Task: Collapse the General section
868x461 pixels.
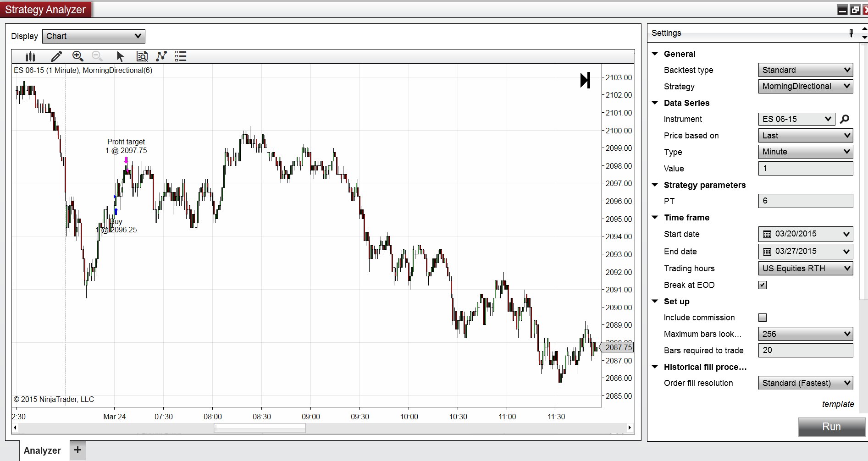Action: pyautogui.click(x=655, y=54)
